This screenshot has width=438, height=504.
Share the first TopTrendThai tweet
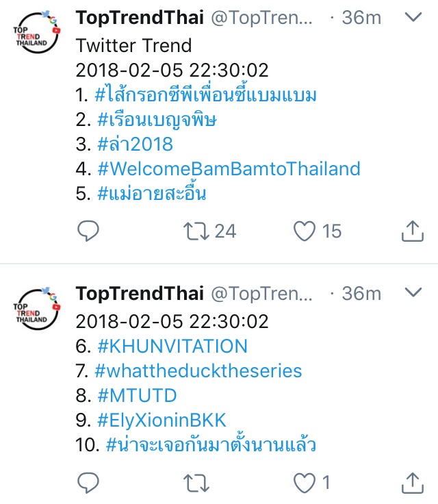point(413,231)
